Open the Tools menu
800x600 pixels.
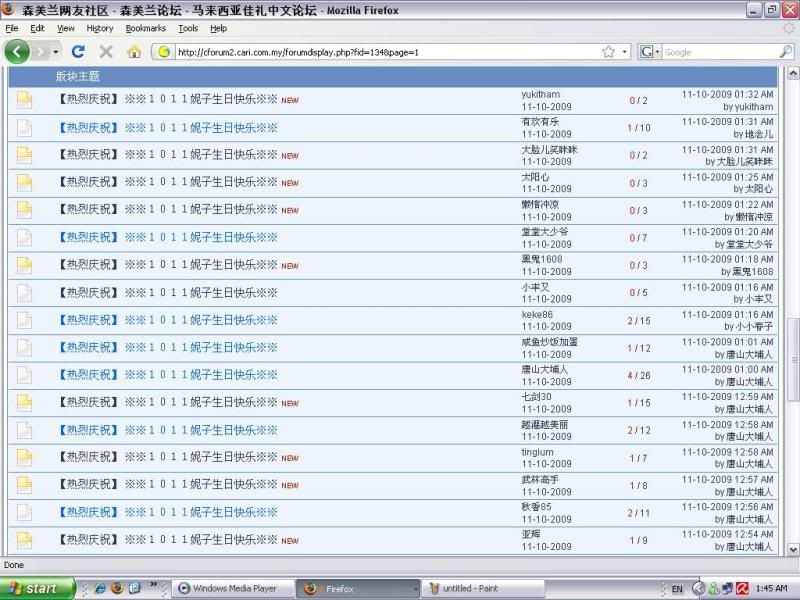point(188,28)
